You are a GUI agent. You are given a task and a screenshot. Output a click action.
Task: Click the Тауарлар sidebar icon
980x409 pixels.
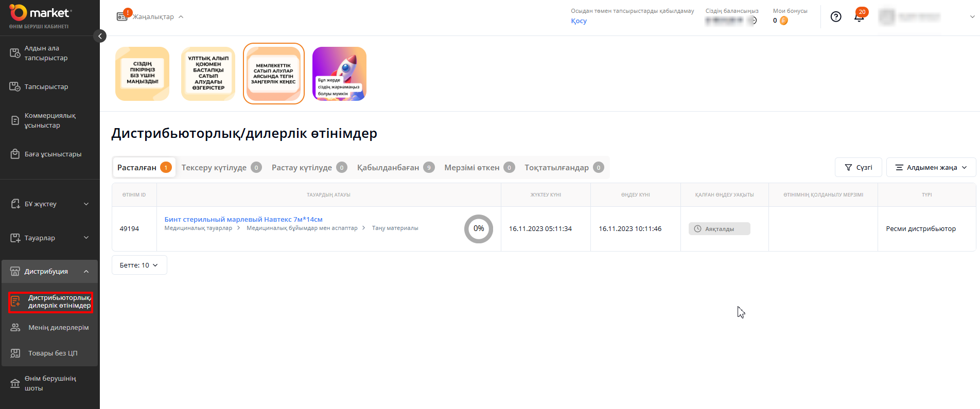coord(15,238)
